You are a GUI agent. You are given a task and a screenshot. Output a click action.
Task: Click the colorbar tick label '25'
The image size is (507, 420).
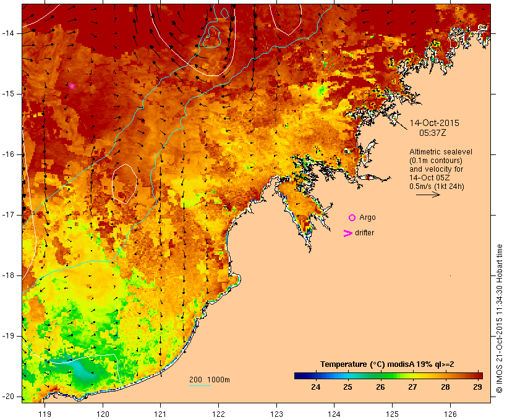[347, 387]
